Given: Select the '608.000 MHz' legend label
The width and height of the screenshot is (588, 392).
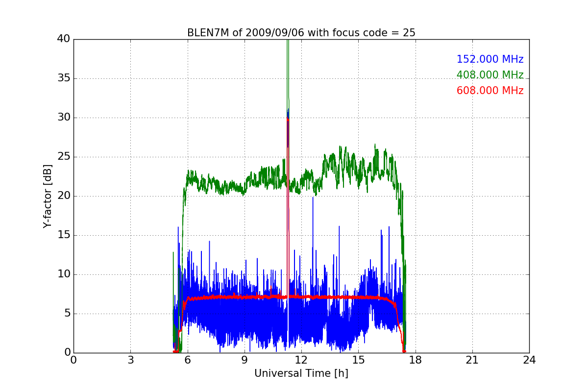Looking at the screenshot, I should [490, 91].
